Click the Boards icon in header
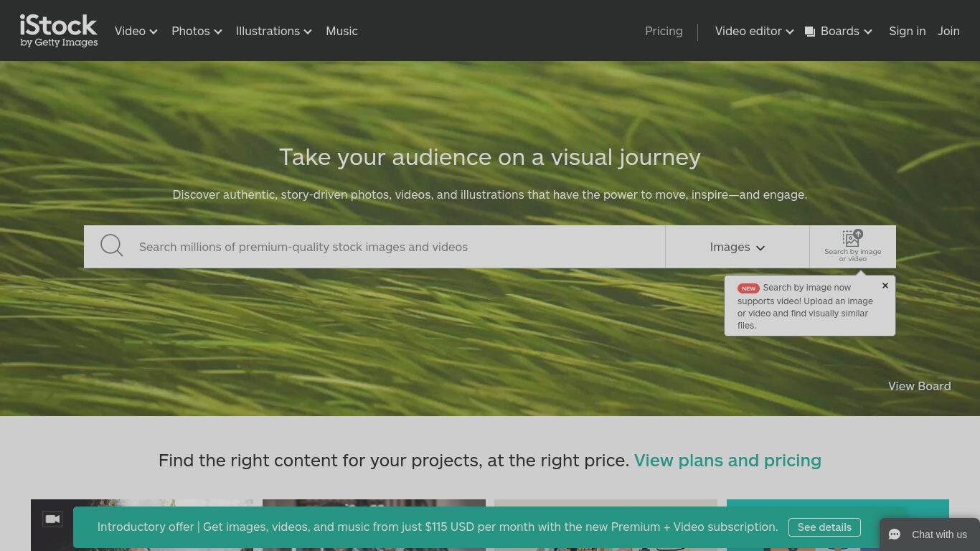980x551 pixels. 810,32
